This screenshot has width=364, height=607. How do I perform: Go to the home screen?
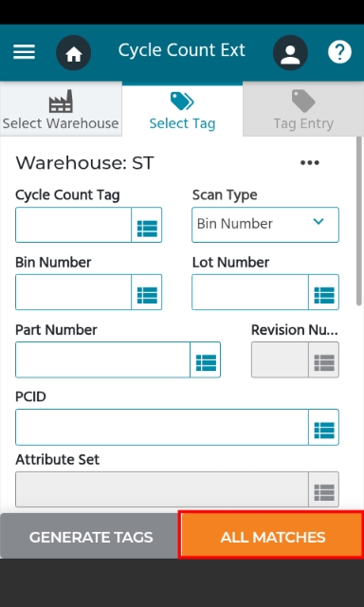[x=74, y=53]
